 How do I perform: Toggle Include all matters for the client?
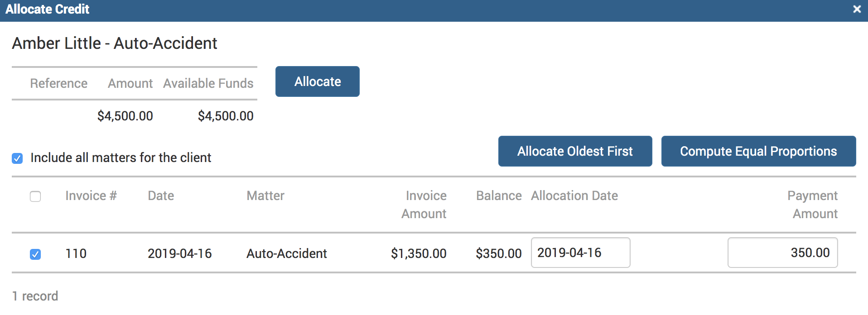pyautogui.click(x=17, y=158)
